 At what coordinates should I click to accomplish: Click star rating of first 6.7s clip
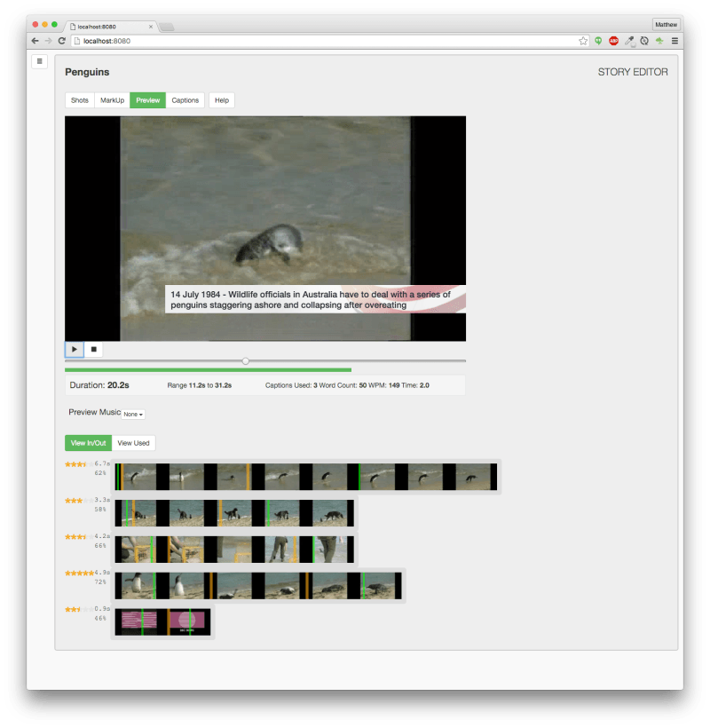[77, 463]
